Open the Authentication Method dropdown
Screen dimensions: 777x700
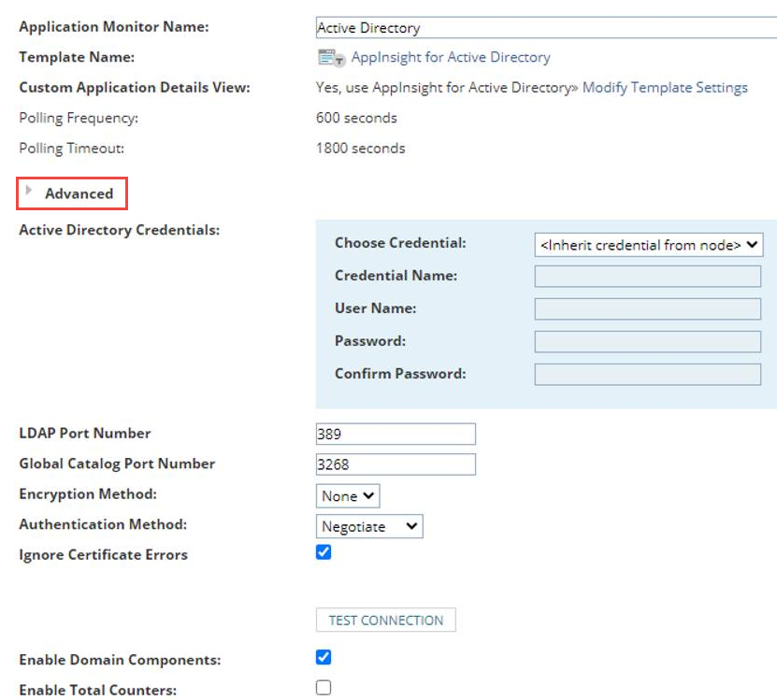(370, 527)
